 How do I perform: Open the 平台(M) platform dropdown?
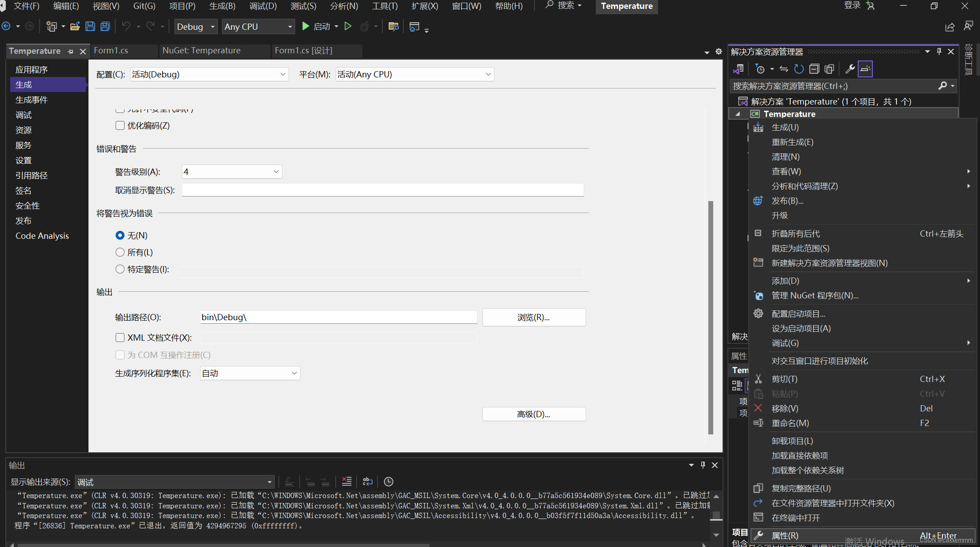415,74
